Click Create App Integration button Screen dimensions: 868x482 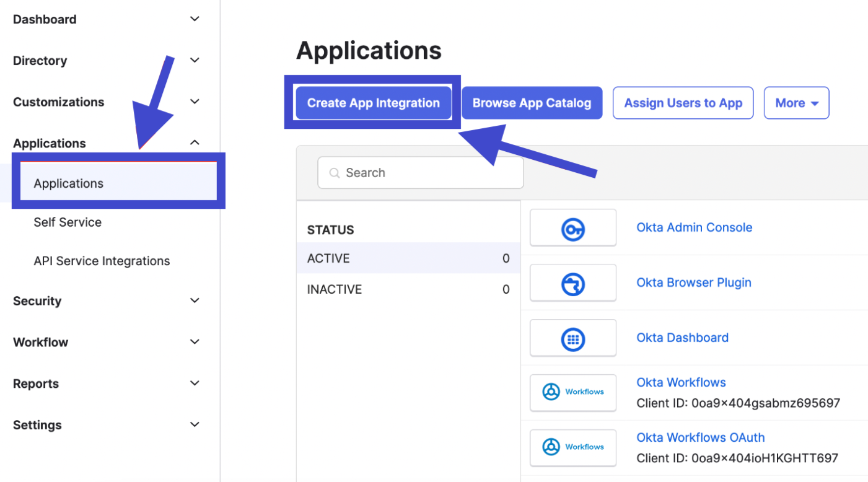[x=373, y=103]
